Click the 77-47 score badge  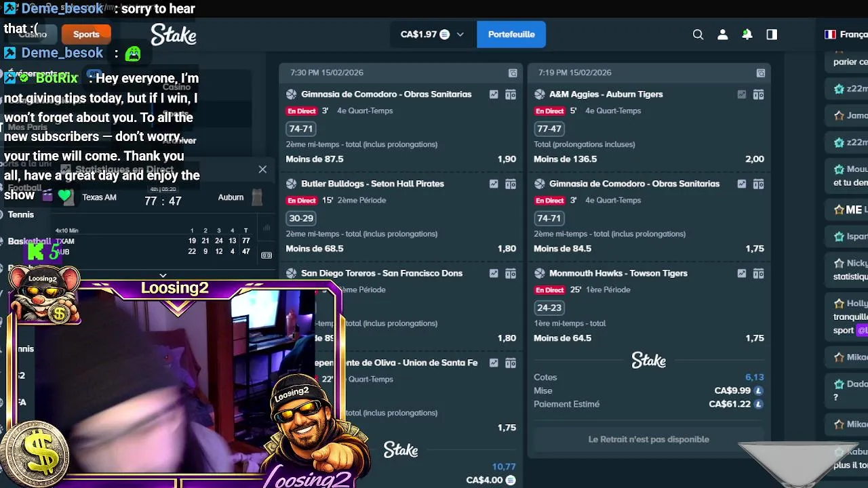pyautogui.click(x=549, y=129)
